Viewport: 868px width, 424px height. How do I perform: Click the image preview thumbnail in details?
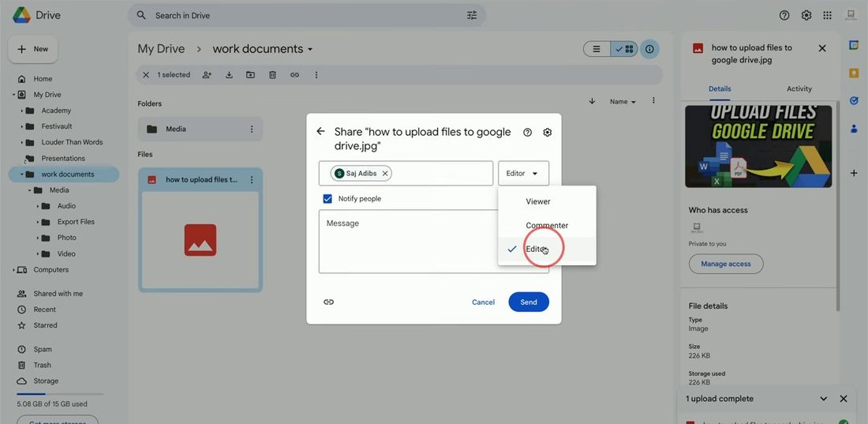758,146
